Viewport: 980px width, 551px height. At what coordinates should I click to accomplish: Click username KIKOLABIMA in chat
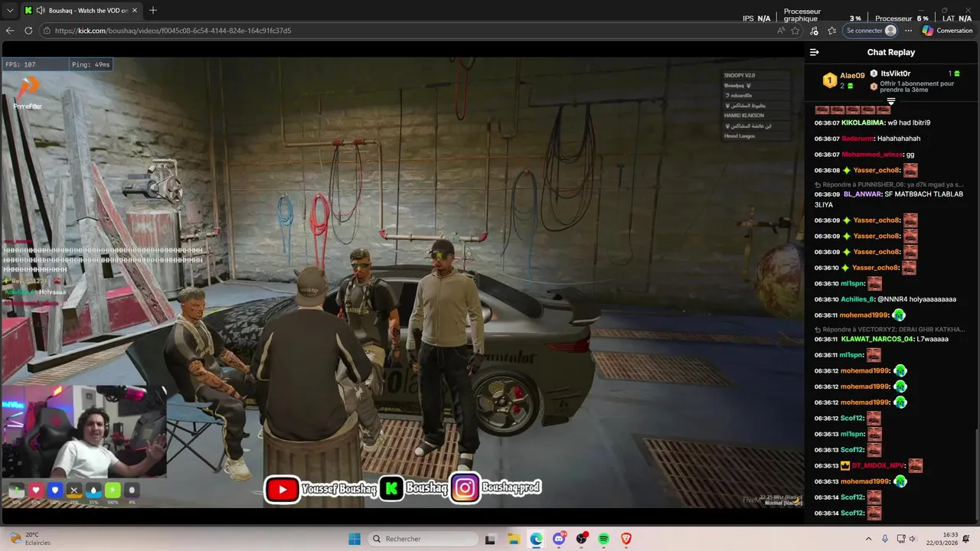coord(863,122)
